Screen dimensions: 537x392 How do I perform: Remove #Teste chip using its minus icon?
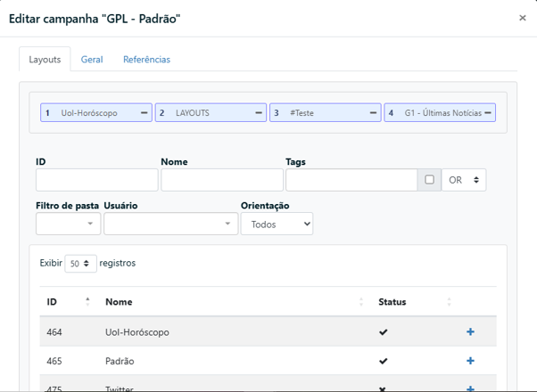point(373,113)
